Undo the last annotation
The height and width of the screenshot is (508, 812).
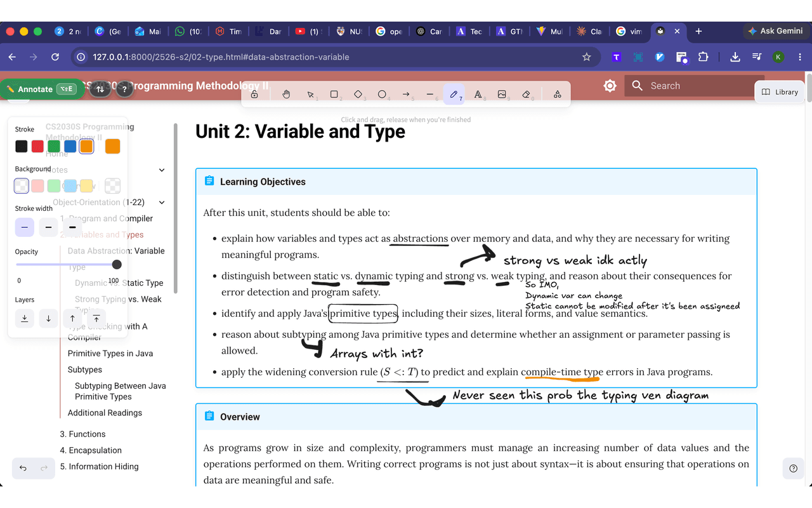pos(23,468)
